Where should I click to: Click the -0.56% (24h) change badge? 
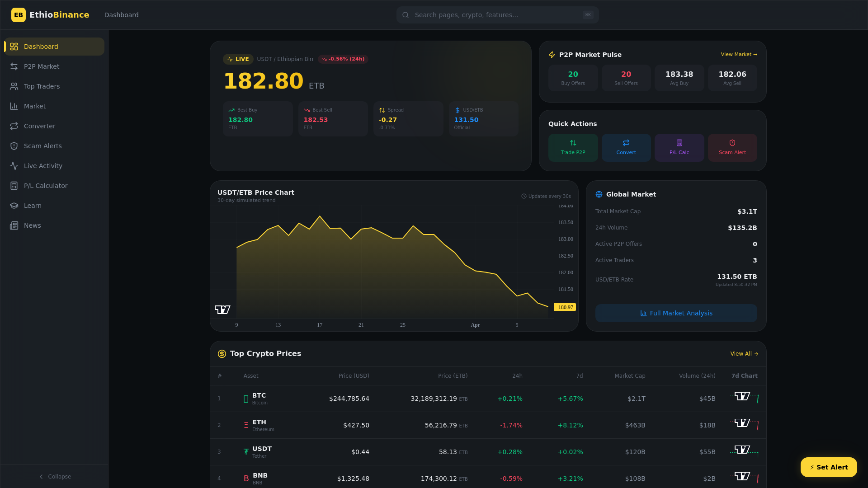coord(343,59)
